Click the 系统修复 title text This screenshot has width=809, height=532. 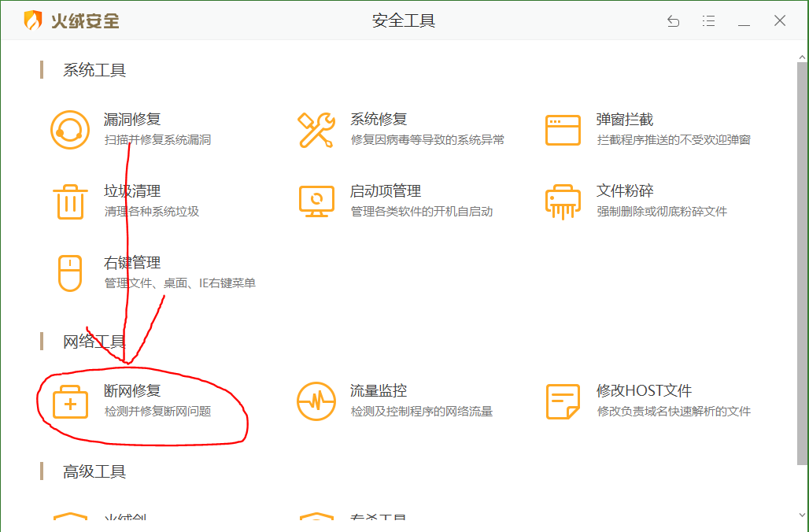click(x=379, y=119)
